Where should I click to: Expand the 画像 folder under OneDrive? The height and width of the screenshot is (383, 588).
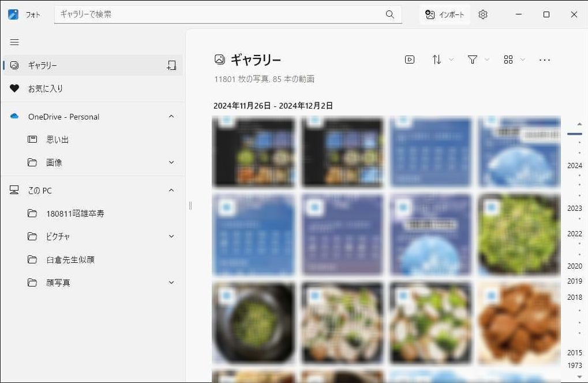point(171,163)
